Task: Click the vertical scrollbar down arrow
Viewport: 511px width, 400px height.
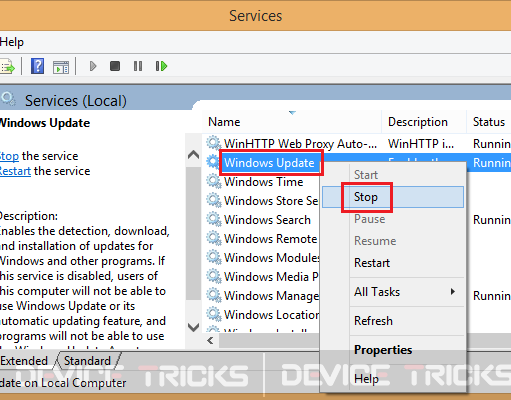Action: [194, 326]
